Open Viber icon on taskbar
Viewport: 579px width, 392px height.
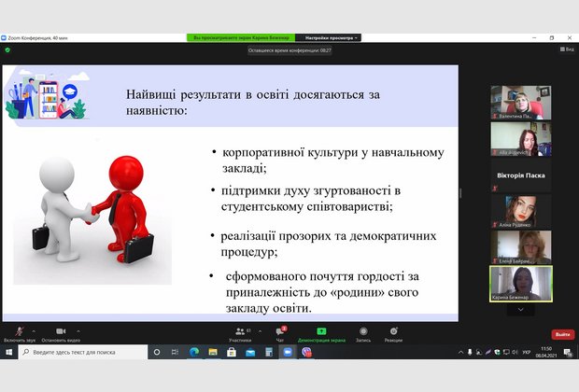(306, 352)
